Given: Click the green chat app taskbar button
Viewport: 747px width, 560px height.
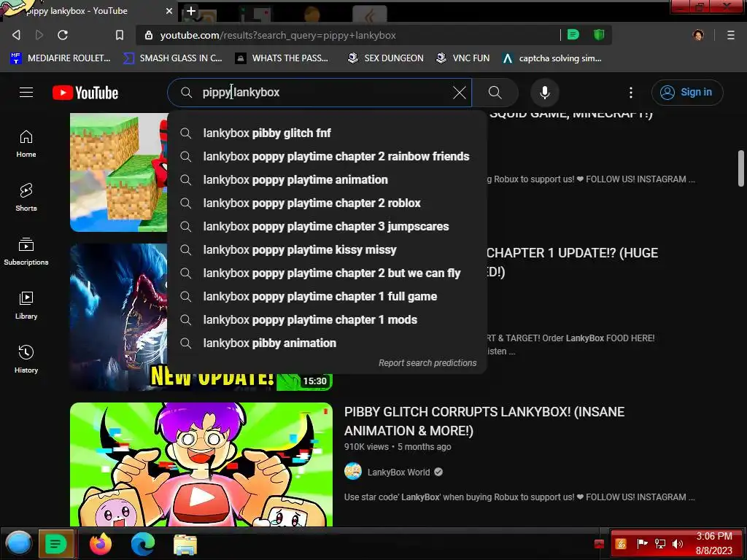Looking at the screenshot, I should coord(55,544).
